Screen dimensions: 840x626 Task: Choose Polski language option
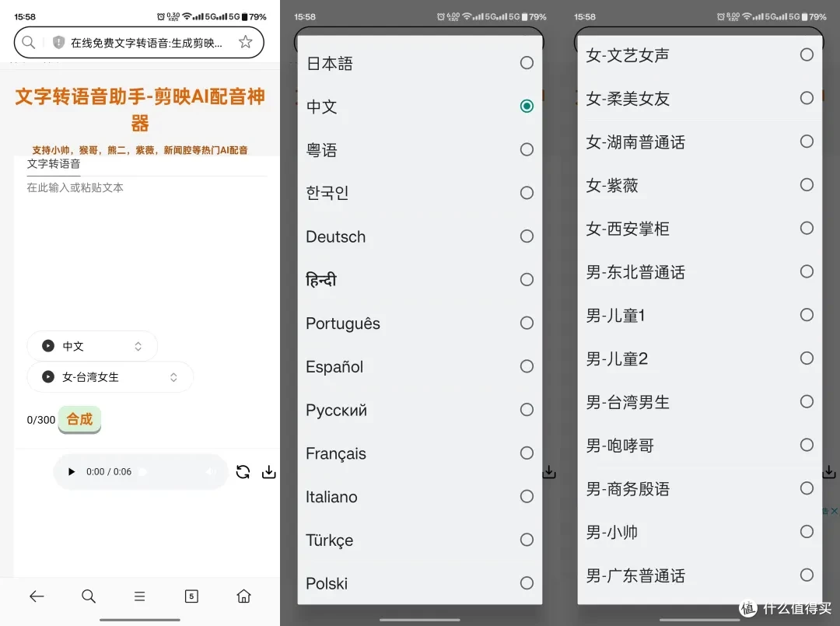[x=420, y=583]
